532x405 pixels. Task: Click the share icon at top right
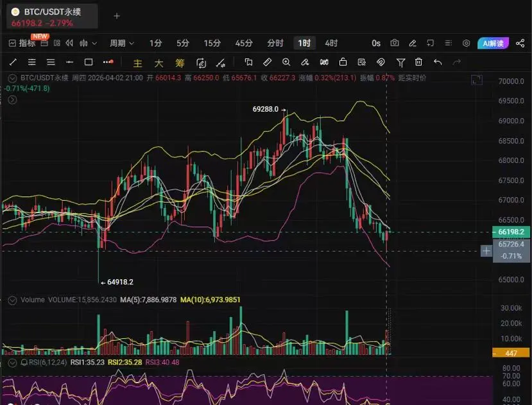520,43
